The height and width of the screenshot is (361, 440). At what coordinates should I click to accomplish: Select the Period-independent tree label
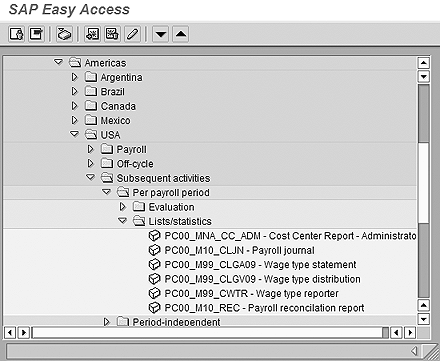[x=176, y=322]
